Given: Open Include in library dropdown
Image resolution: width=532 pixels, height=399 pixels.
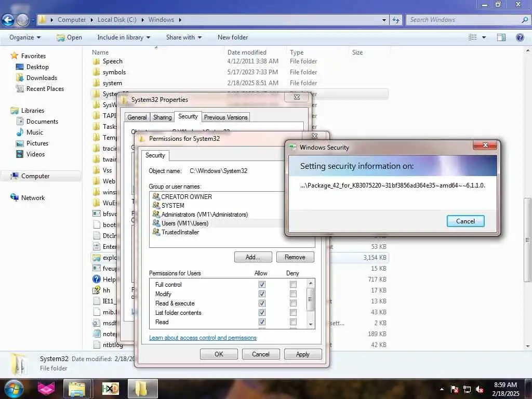Looking at the screenshot, I should [x=124, y=37].
